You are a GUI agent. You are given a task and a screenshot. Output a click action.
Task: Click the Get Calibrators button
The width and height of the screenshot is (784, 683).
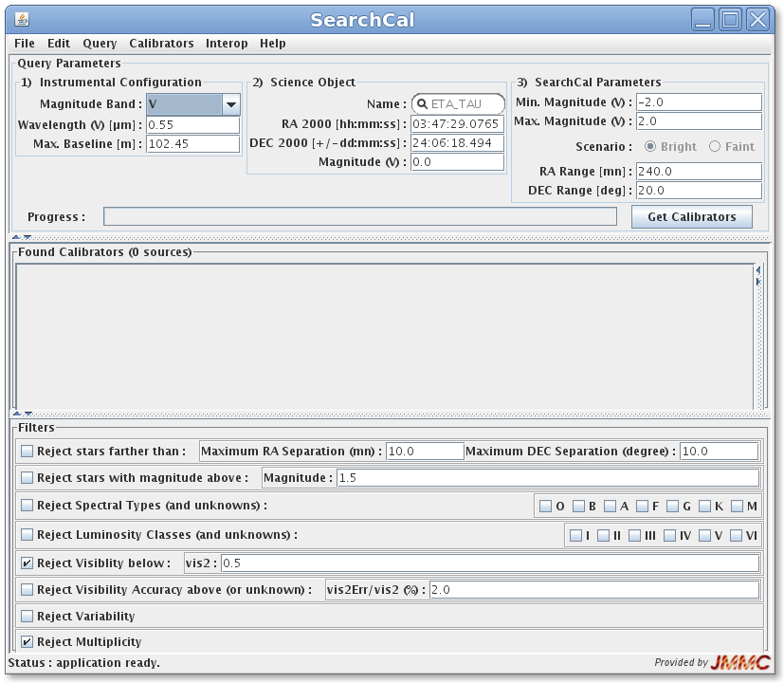click(691, 216)
